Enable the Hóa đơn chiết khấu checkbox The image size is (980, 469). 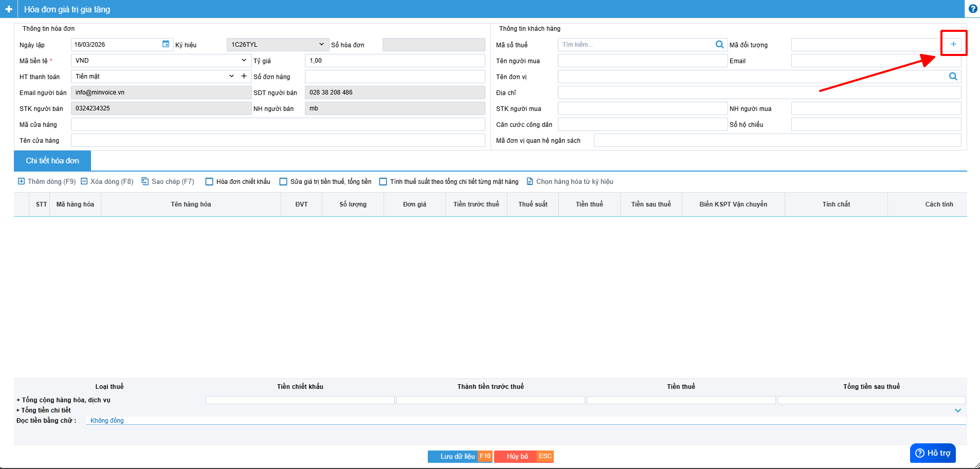tap(209, 181)
